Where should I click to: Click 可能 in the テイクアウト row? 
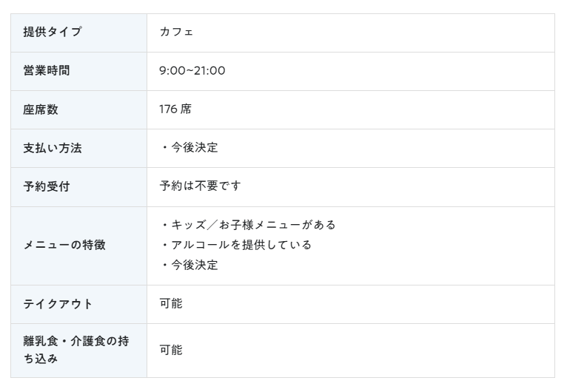tap(171, 303)
